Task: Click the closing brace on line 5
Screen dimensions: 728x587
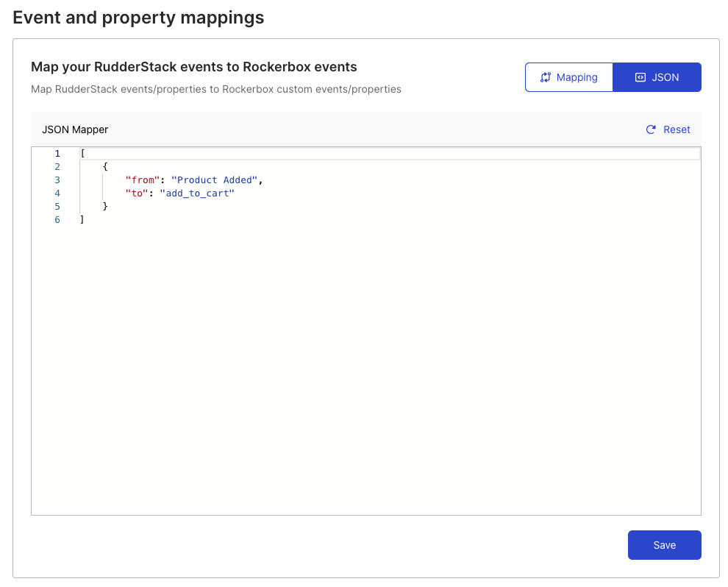Action: click(x=105, y=206)
